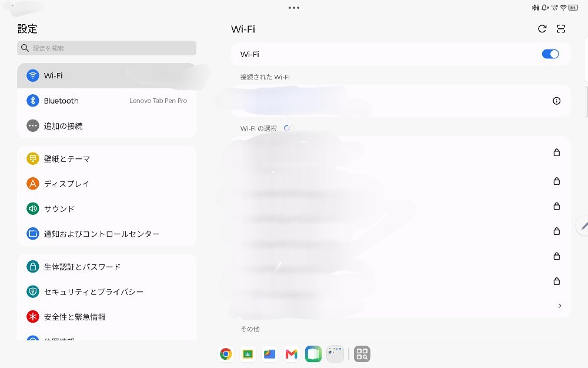Viewport: 588px width, 368px height.
Task: Click the その他 section label
Action: coord(250,329)
